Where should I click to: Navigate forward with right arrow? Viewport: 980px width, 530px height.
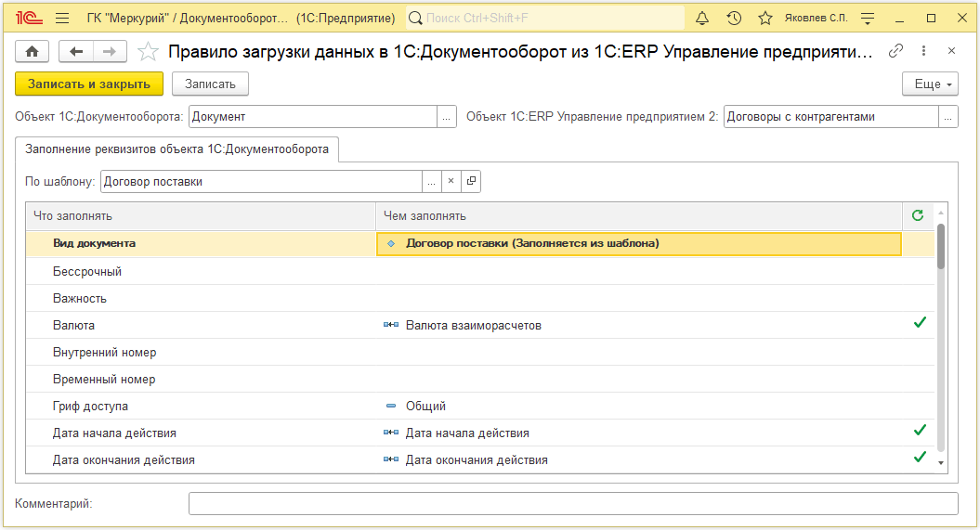click(110, 51)
